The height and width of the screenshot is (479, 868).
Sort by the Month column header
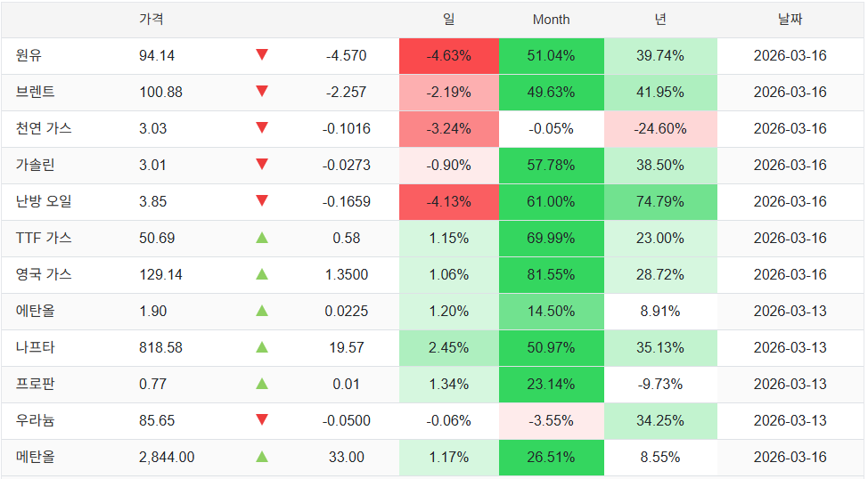(551, 20)
